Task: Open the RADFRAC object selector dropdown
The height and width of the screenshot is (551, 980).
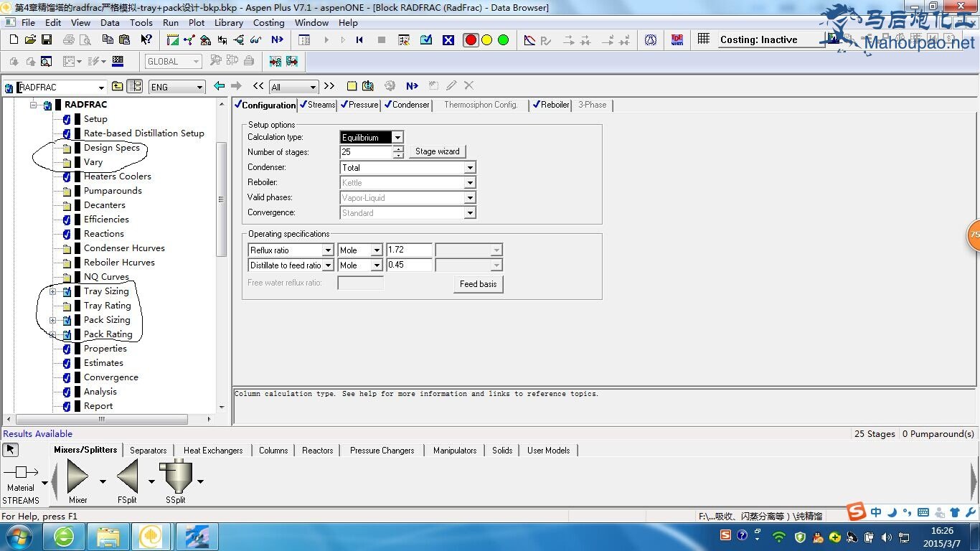Action: tap(101, 87)
